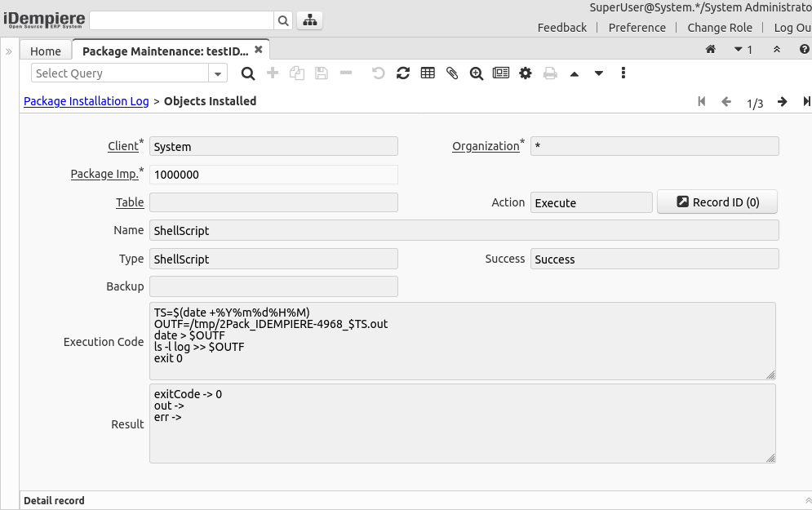
Task: Open the Advanced Search lookup
Action: [x=248, y=73]
